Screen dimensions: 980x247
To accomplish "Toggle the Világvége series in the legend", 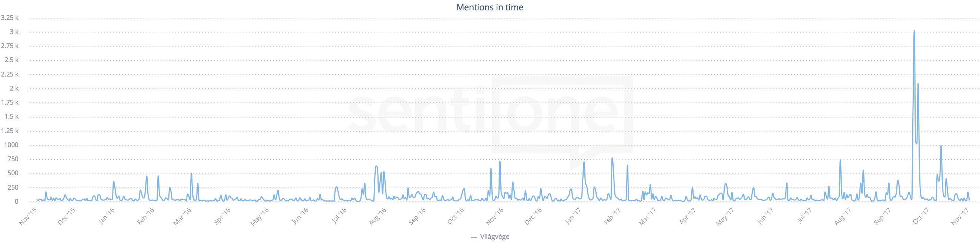I will 494,237.
